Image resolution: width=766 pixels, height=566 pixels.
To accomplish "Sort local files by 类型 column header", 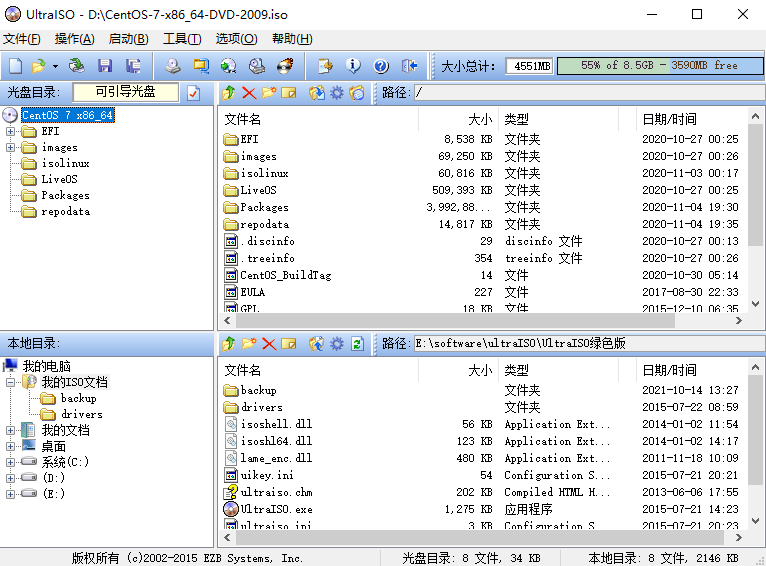I will coord(559,370).
